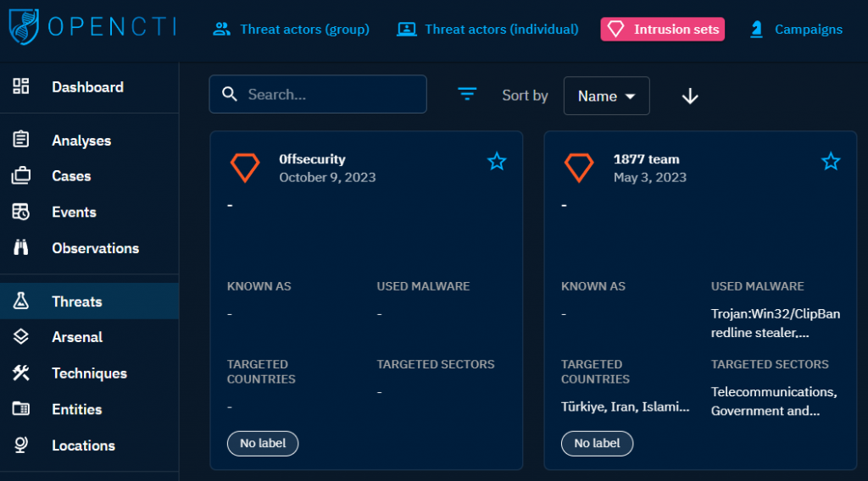This screenshot has height=481, width=868.
Task: Open the 0ffsecurity card title
Action: pos(312,159)
